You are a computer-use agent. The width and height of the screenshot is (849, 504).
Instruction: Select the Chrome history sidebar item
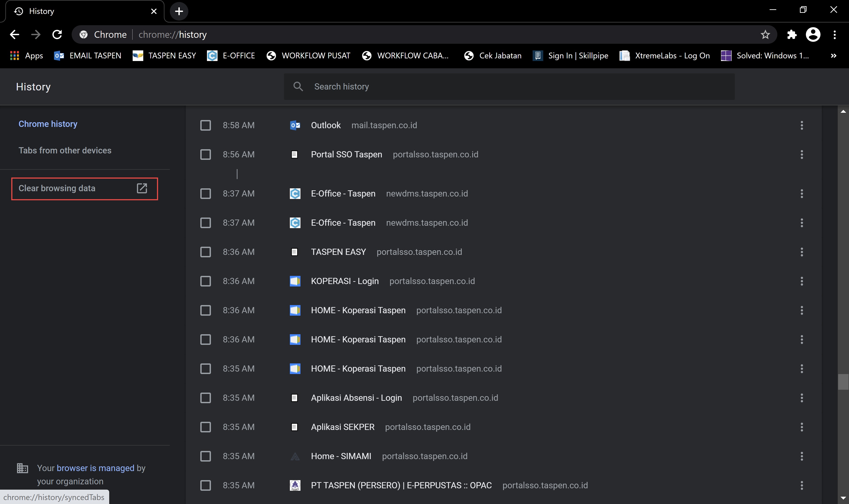click(x=48, y=124)
